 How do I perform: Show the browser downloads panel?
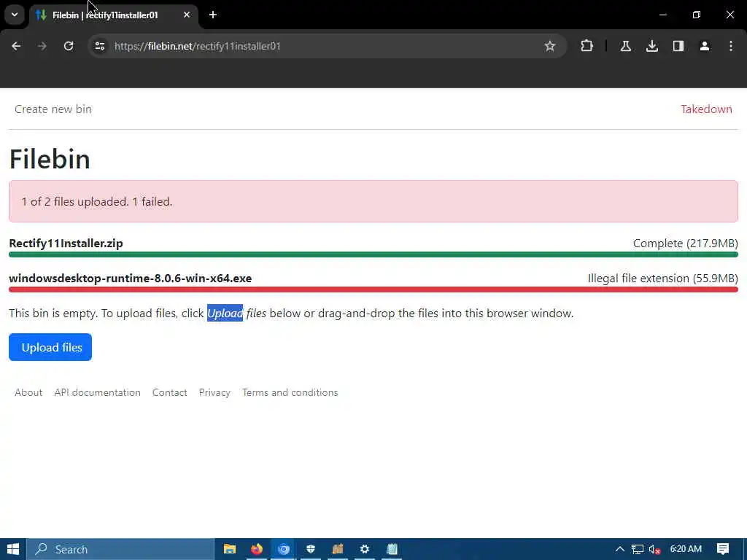tap(651, 46)
